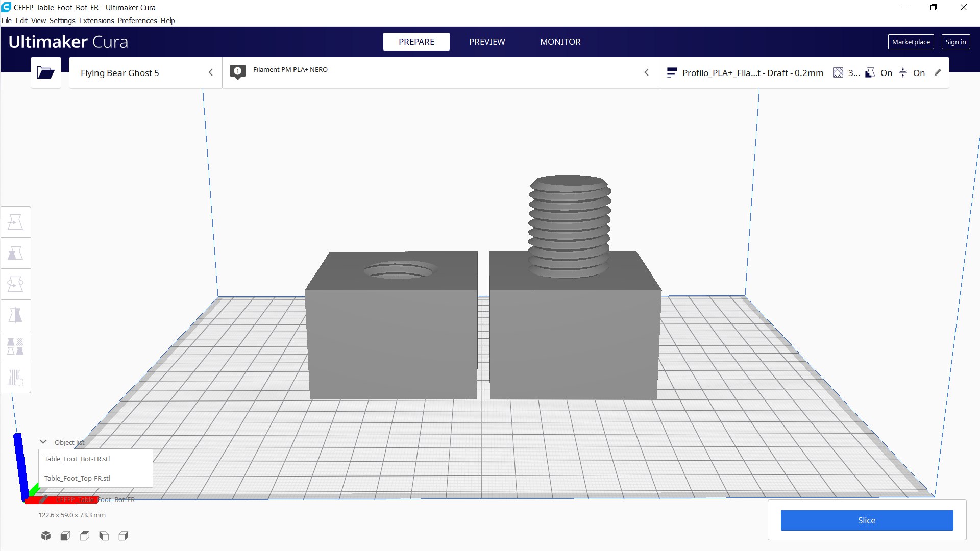Open the View menu
This screenshot has width=980, height=551.
click(38, 21)
